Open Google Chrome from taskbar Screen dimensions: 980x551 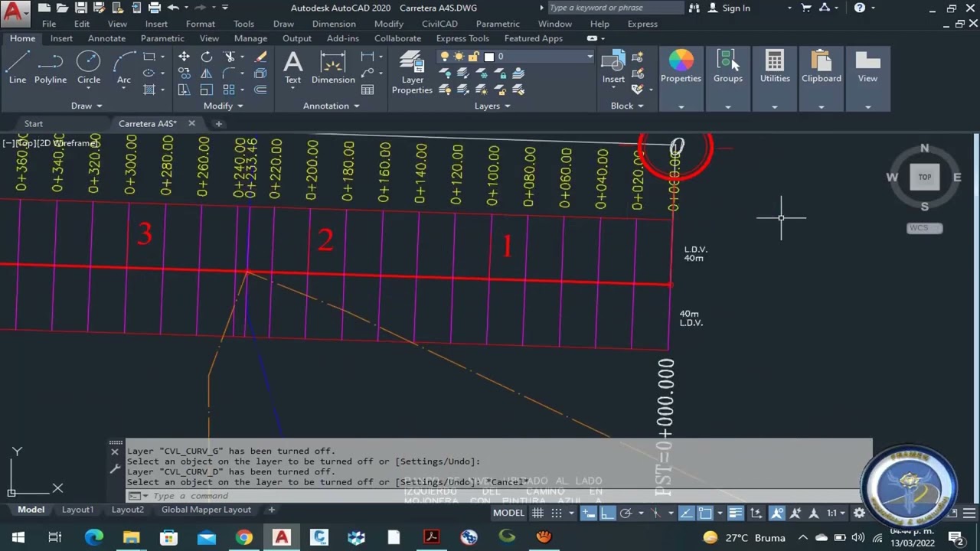point(243,537)
